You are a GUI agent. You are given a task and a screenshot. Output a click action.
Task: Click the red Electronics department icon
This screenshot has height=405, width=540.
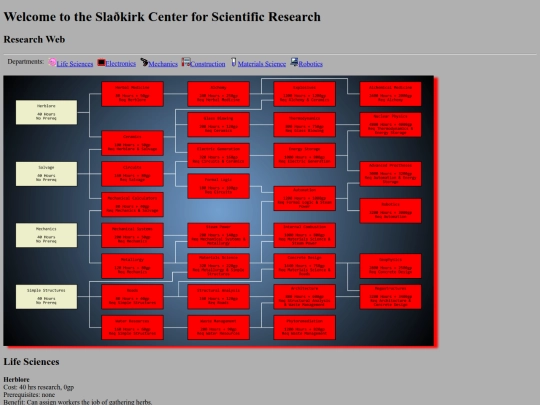pyautogui.click(x=101, y=62)
